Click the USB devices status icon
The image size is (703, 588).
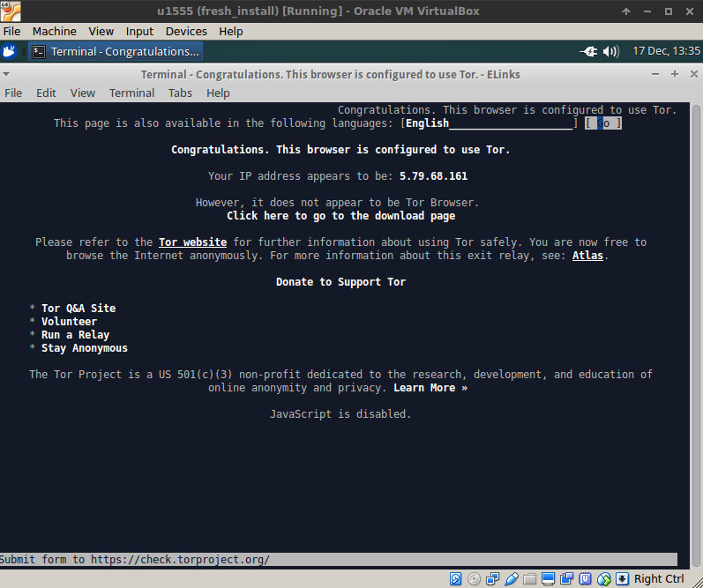click(x=511, y=578)
